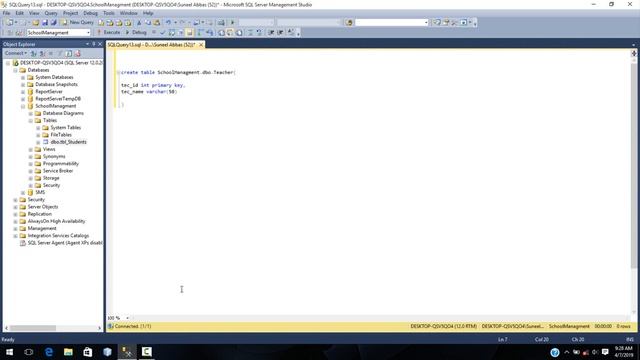Viewport: 640px width, 360px height.
Task: Select the SQL Server Agent node
Action: pyautogui.click(x=64, y=243)
